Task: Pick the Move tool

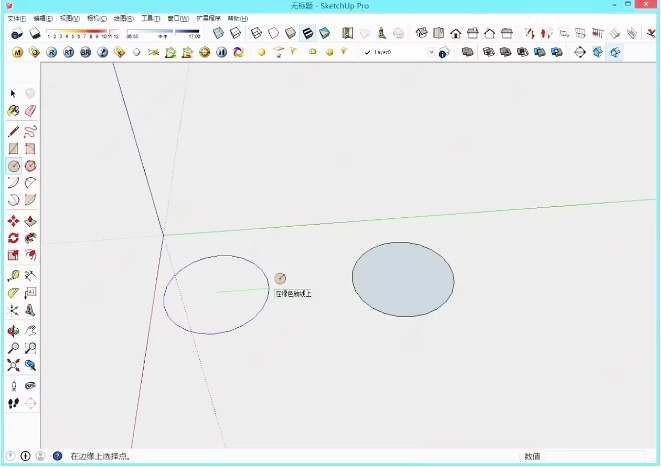Action: pyautogui.click(x=13, y=221)
